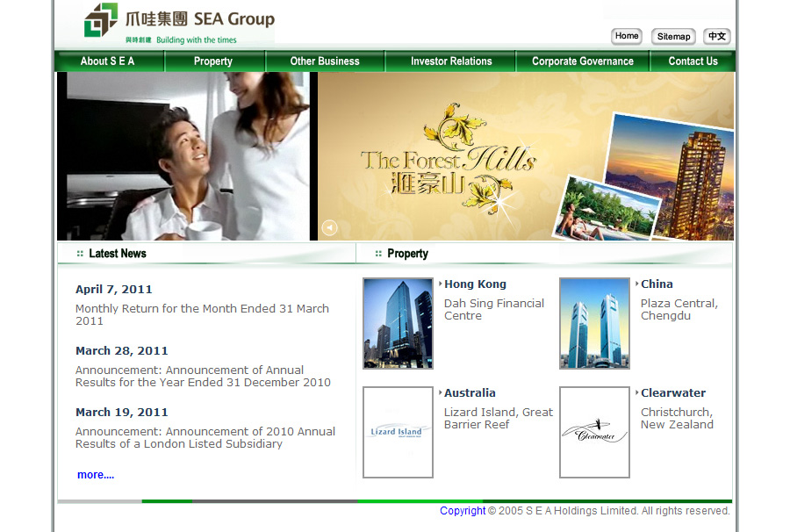The image size is (790, 532).
Task: View more latest news items
Action: (96, 475)
